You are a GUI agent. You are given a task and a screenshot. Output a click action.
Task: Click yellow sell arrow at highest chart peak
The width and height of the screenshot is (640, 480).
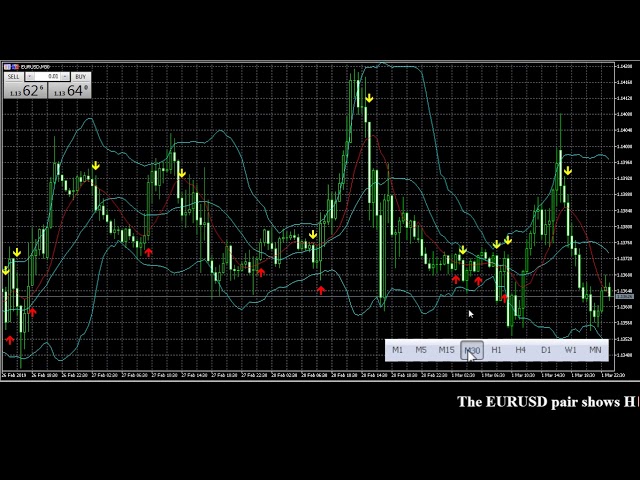point(370,98)
